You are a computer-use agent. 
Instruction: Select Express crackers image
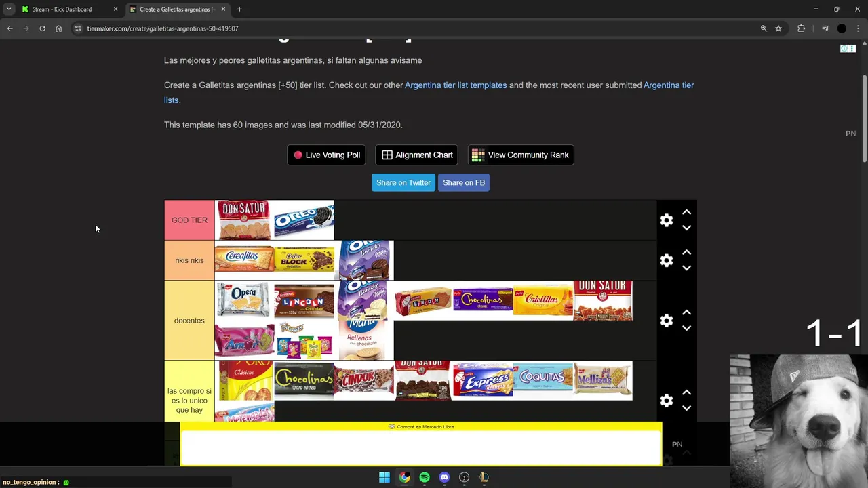[483, 380]
